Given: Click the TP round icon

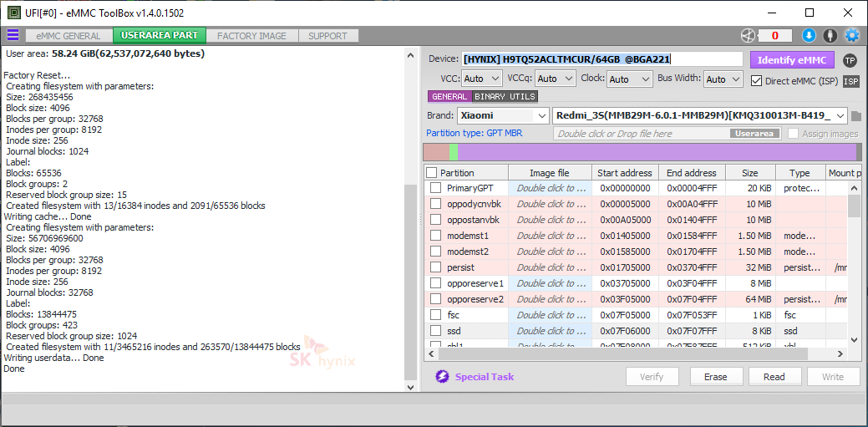Looking at the screenshot, I should pyautogui.click(x=850, y=60).
